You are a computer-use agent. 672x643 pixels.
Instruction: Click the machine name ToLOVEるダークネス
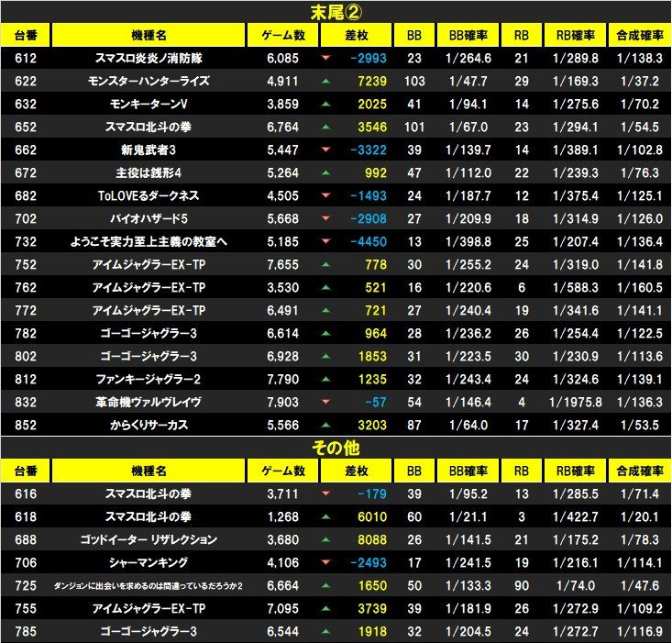tap(149, 195)
